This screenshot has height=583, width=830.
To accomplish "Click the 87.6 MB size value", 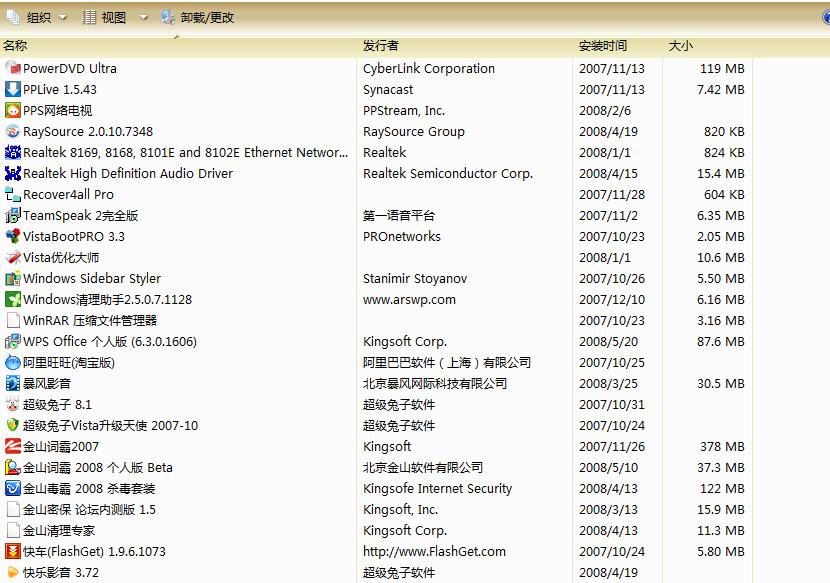I will (x=720, y=342).
